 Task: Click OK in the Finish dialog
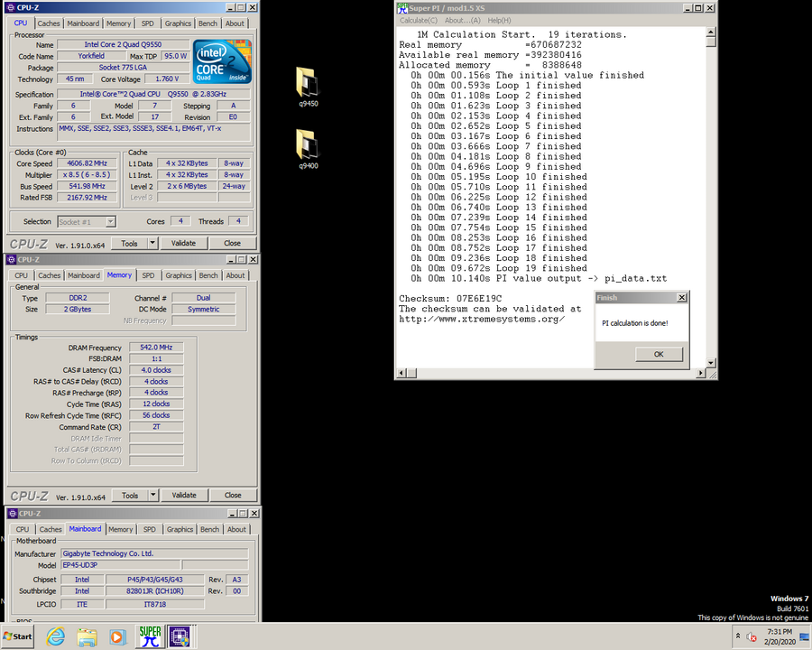tap(659, 354)
